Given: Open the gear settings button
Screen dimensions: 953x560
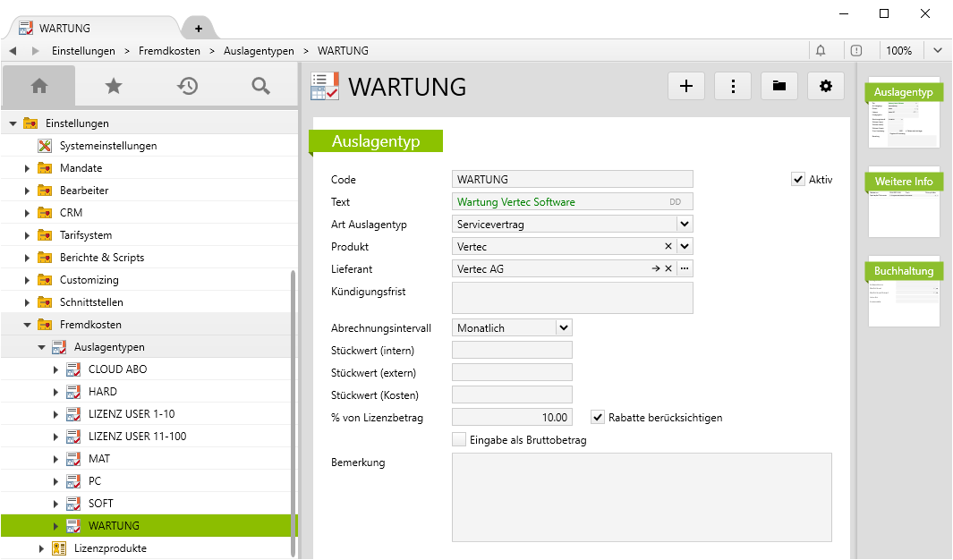Looking at the screenshot, I should coord(826,86).
